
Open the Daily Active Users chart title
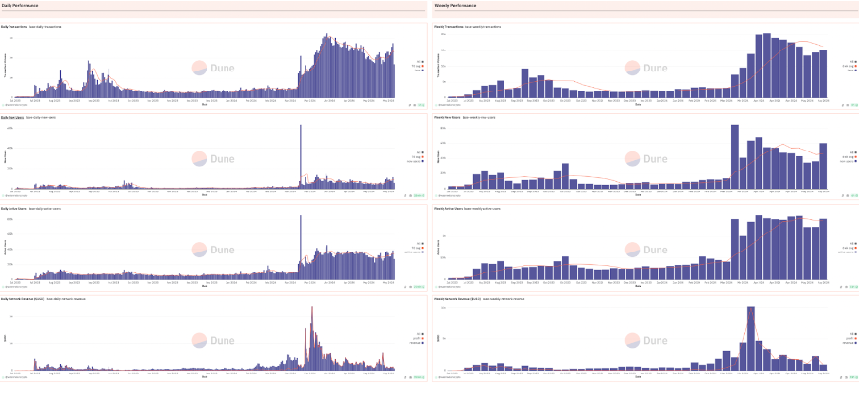click(x=13, y=209)
